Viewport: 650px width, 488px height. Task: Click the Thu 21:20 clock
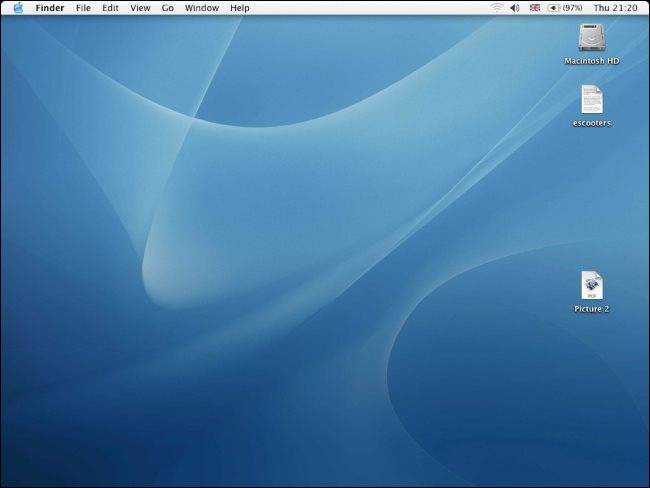(x=616, y=8)
